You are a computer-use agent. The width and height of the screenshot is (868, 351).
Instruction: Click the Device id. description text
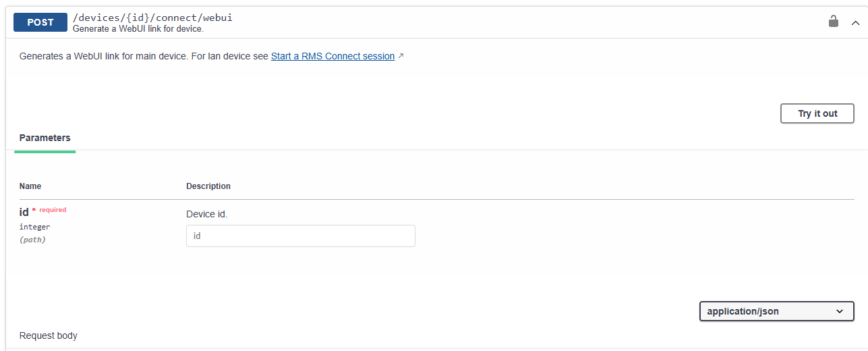[x=207, y=214]
